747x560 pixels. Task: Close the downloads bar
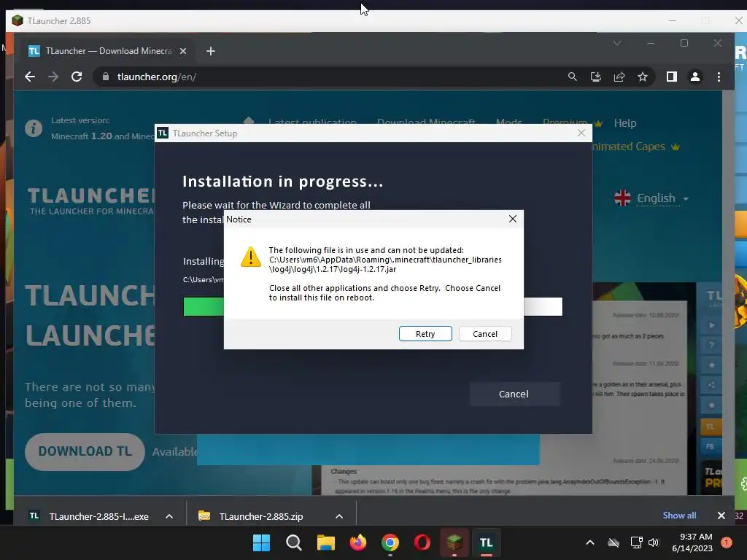pos(721,516)
